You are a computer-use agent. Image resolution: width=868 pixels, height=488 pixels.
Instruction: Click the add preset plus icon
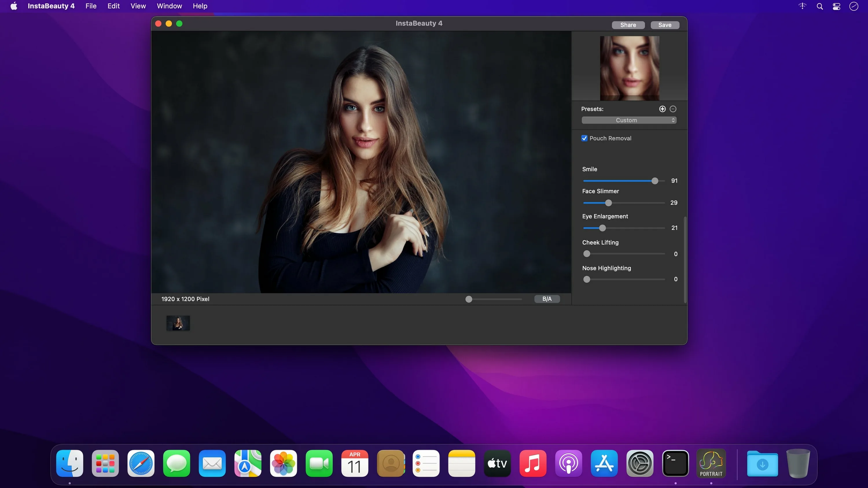(x=662, y=109)
